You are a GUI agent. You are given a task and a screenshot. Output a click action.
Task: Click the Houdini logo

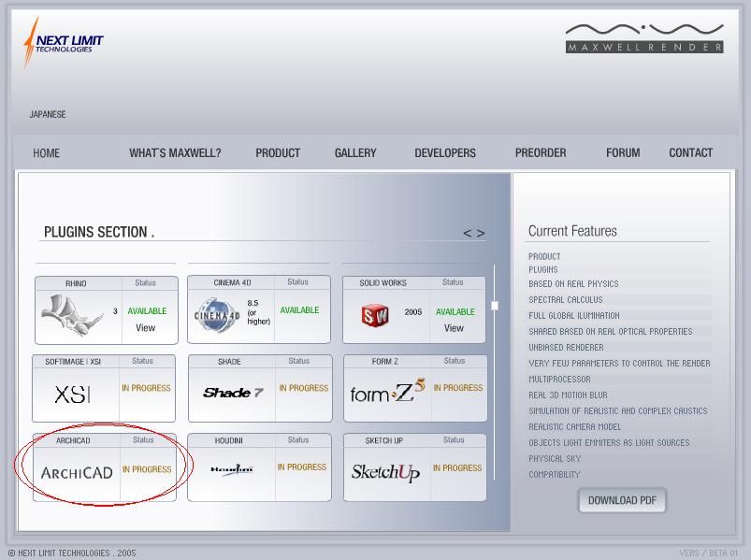pos(232,469)
